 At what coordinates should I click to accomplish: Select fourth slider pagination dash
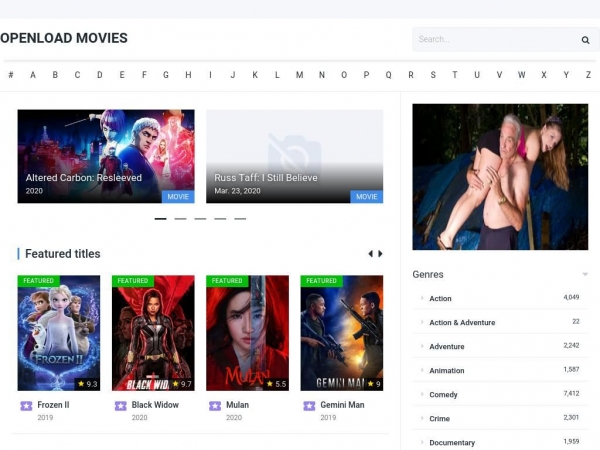click(x=220, y=219)
